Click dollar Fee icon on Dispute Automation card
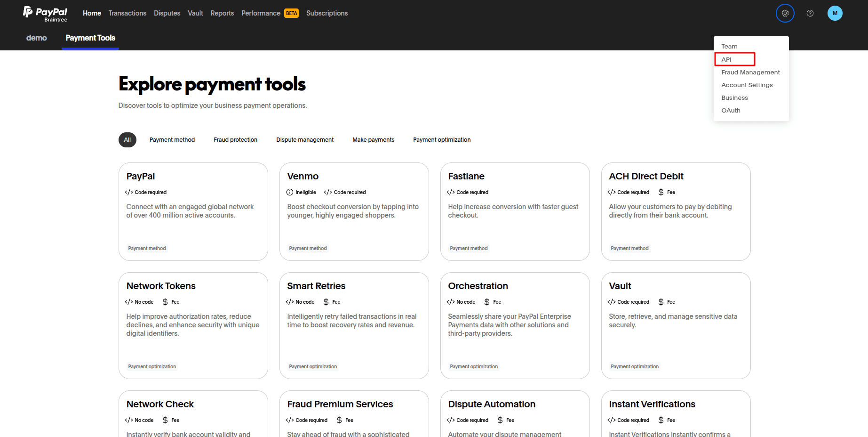The image size is (868, 437). [x=500, y=420]
